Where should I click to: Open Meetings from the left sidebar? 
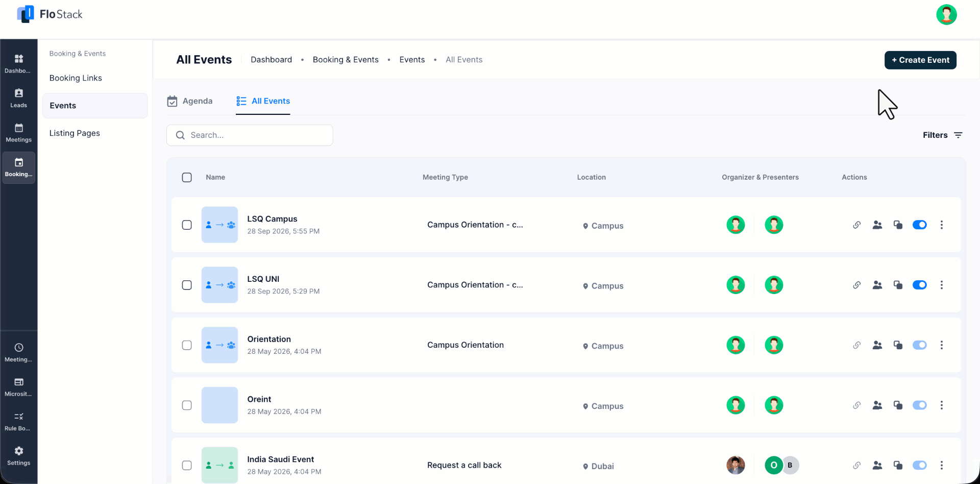click(x=19, y=132)
